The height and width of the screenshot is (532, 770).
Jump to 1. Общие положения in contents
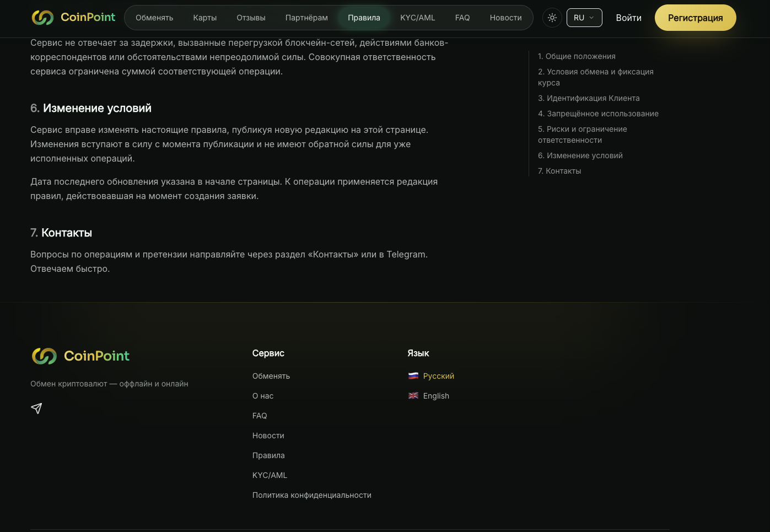pos(577,56)
